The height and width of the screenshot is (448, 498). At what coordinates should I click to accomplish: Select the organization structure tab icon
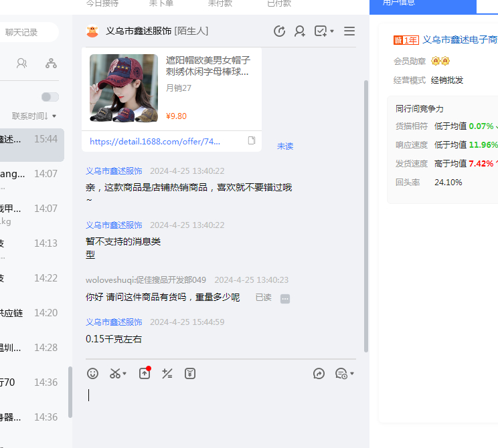tap(51, 64)
